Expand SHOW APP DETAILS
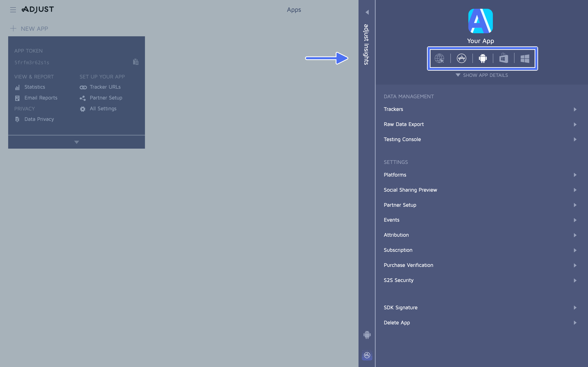Screen dimensions: 588x367 (482, 75)
